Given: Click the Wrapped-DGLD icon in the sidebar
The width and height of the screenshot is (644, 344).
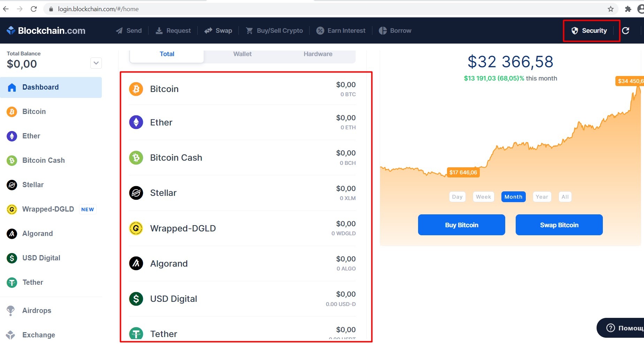Looking at the screenshot, I should click(12, 209).
